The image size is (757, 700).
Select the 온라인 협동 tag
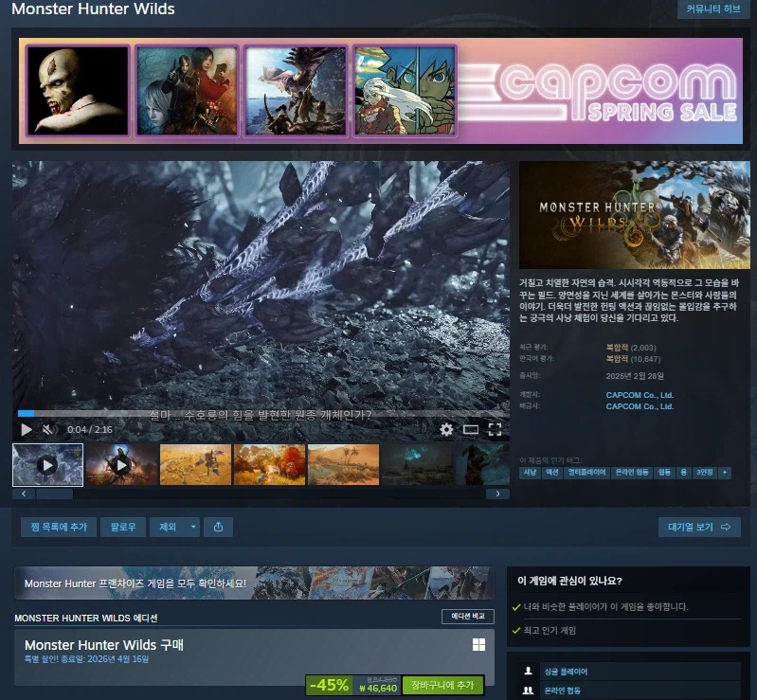[632, 473]
